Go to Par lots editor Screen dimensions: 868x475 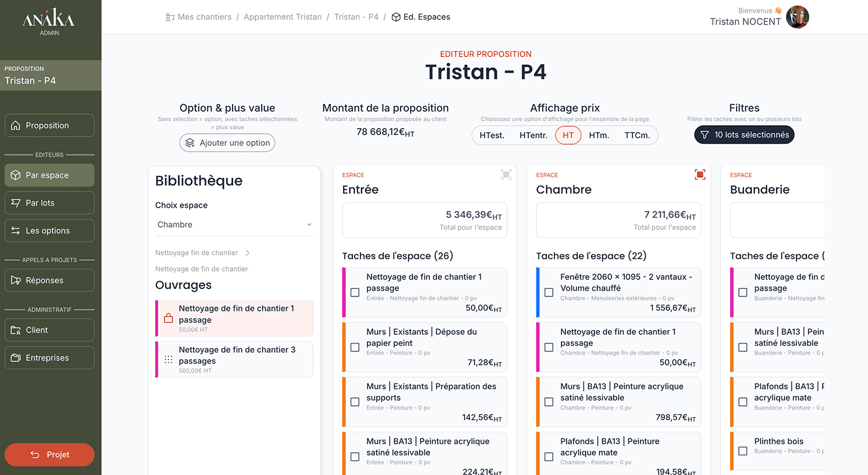click(49, 203)
